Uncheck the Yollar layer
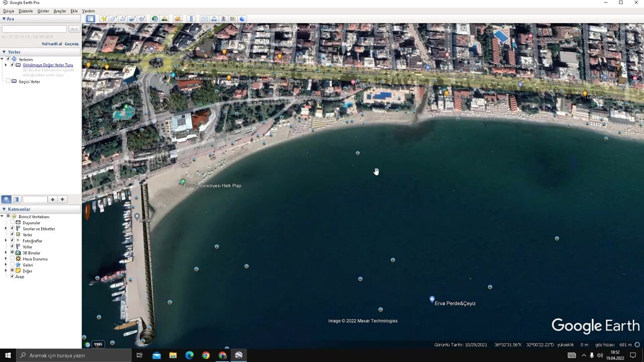This screenshot has height=362, width=644. pyautogui.click(x=13, y=247)
